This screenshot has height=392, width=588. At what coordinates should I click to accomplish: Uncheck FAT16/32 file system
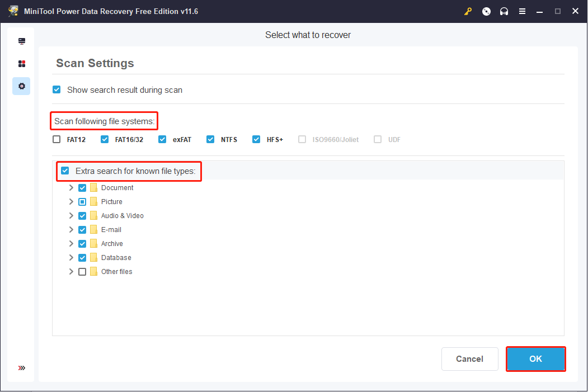click(x=105, y=139)
